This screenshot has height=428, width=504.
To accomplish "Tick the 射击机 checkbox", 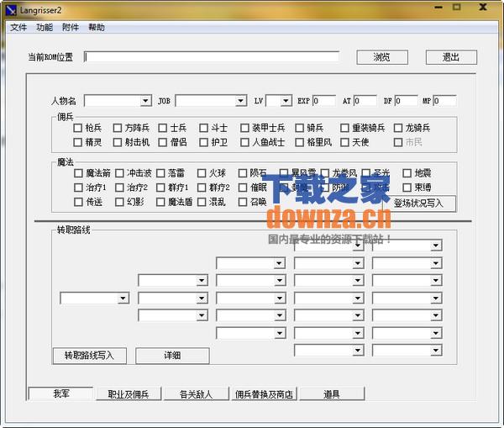I will (x=118, y=142).
